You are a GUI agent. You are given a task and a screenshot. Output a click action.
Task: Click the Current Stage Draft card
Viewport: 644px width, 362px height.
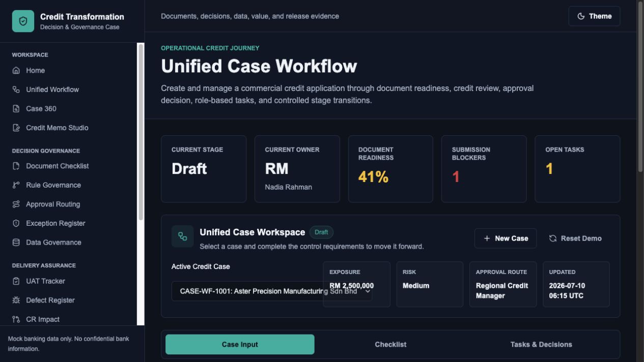(204, 169)
